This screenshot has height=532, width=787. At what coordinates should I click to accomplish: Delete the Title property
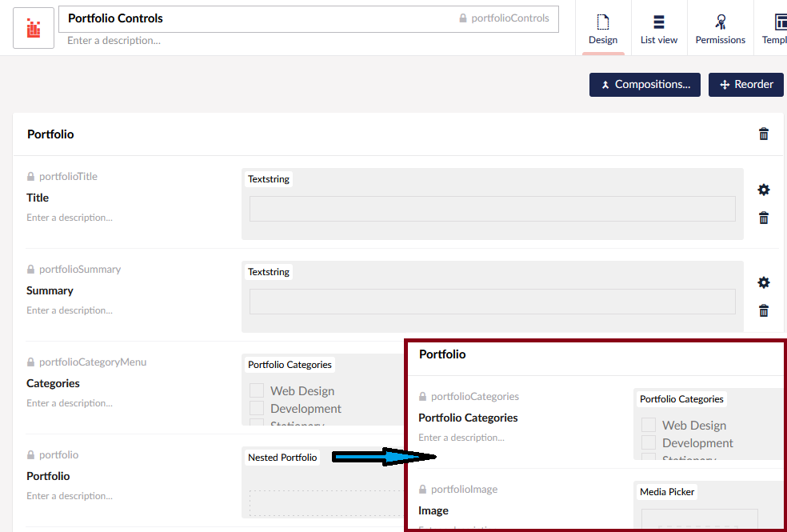(763, 218)
